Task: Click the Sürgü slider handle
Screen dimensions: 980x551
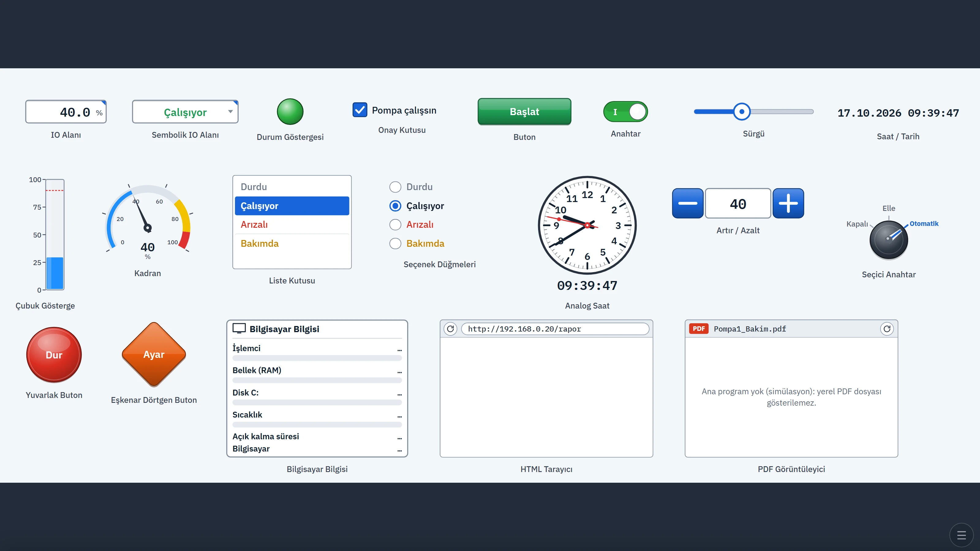Action: tap(741, 112)
